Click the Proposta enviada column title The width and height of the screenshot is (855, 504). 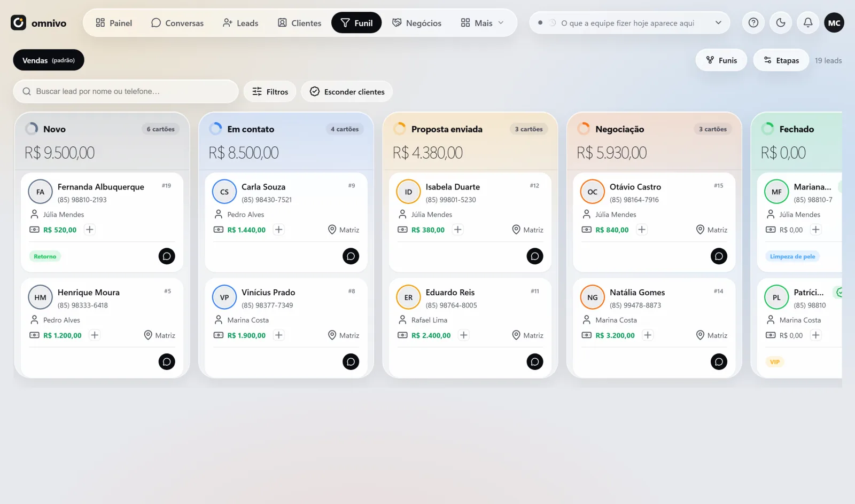(447, 129)
